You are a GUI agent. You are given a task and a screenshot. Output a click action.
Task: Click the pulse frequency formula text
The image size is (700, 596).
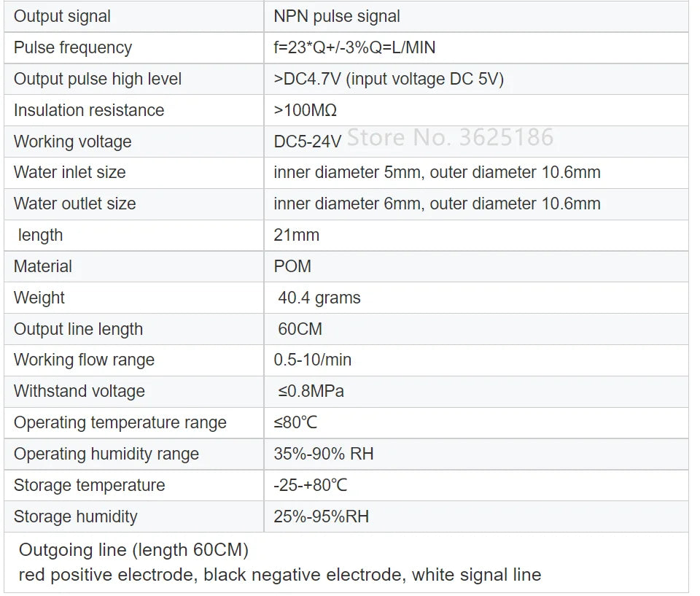[354, 47]
